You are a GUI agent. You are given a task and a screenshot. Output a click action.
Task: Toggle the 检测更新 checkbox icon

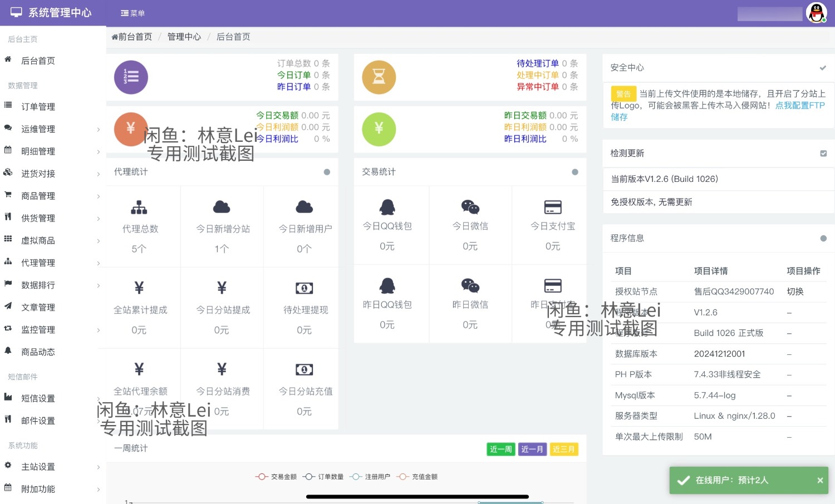click(823, 154)
